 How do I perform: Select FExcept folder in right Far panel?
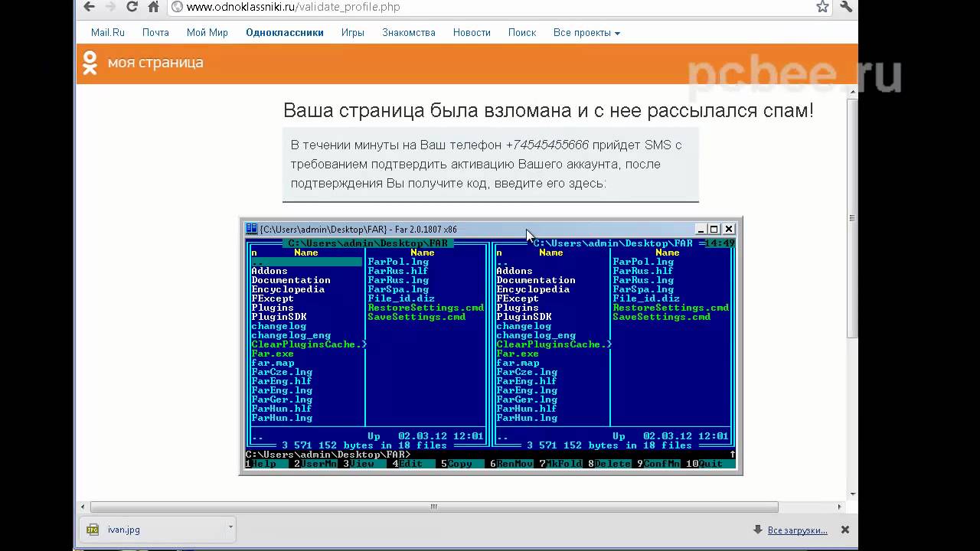point(518,298)
